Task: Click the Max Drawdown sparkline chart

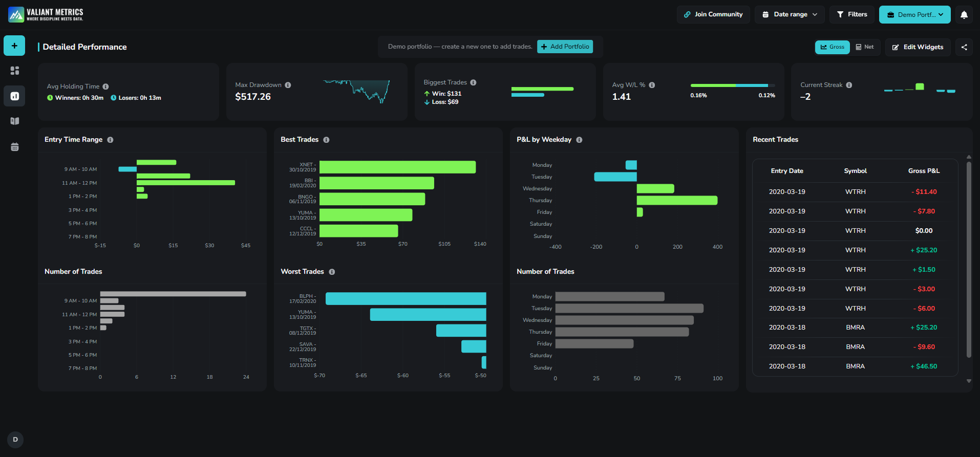Action: [357, 91]
